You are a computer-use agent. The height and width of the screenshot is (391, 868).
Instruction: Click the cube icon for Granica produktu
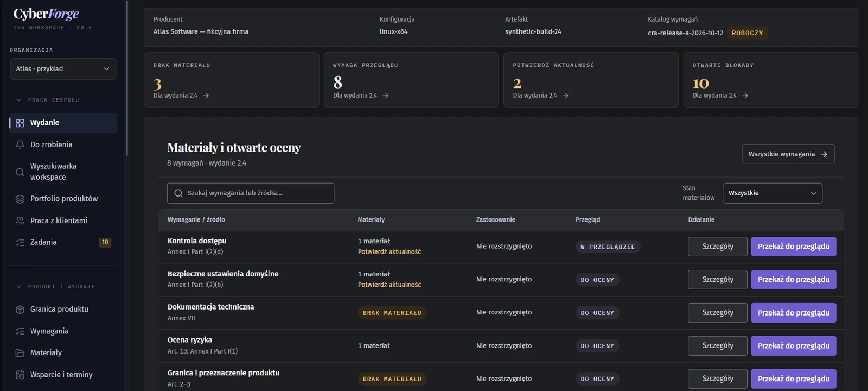pyautogui.click(x=20, y=310)
